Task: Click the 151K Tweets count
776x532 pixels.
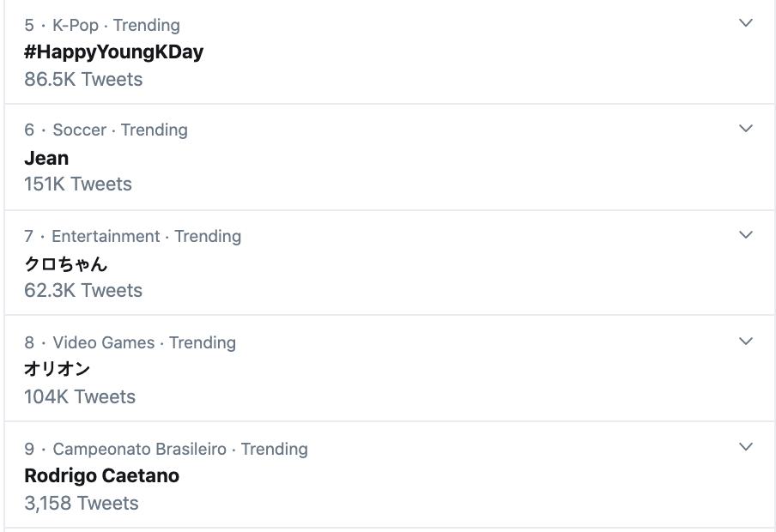Action: click(78, 184)
